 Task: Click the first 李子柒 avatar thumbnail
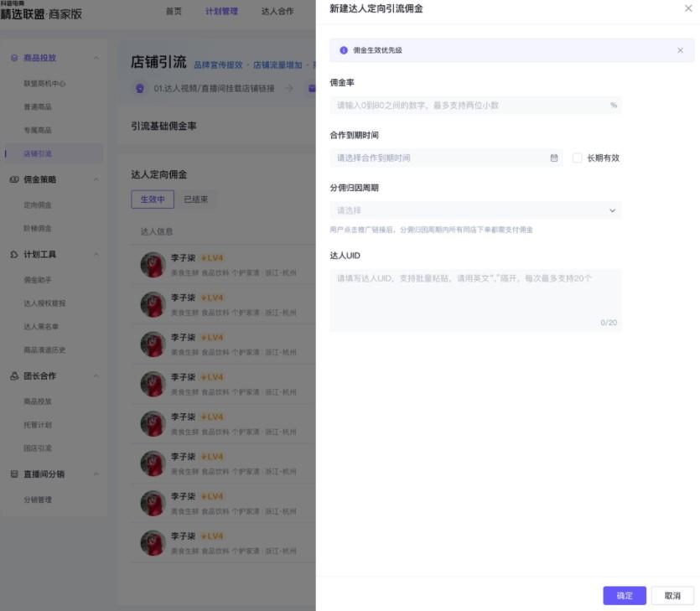[x=152, y=265]
